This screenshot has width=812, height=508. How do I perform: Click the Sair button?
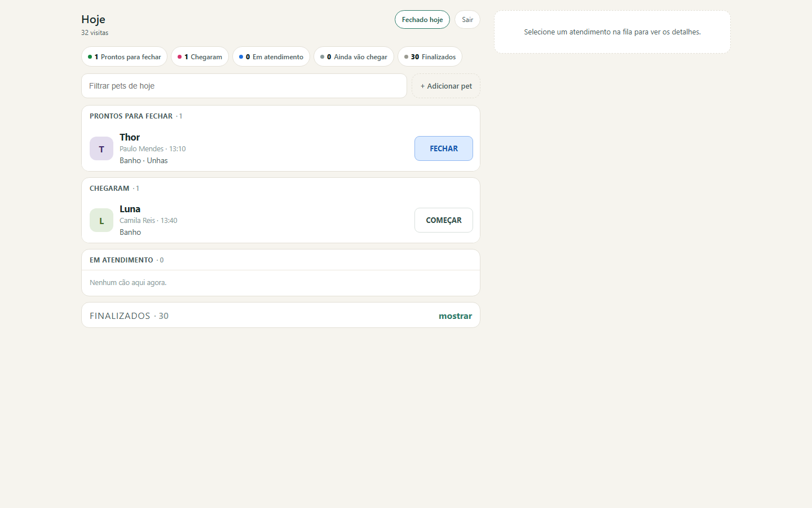coord(467,19)
